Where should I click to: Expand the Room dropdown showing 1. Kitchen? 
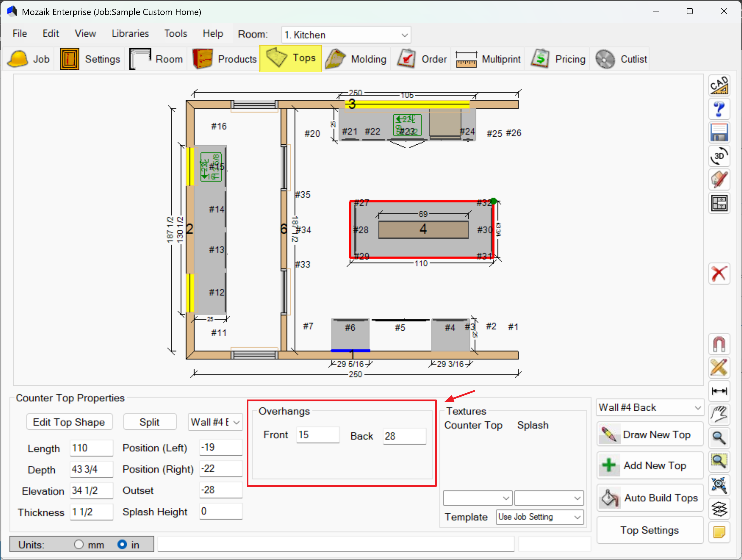coord(346,35)
